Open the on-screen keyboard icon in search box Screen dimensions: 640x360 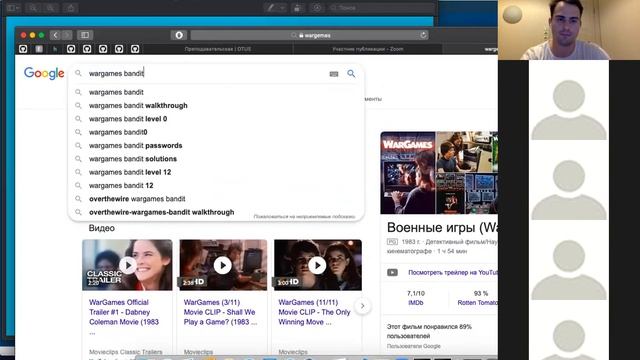coord(334,74)
